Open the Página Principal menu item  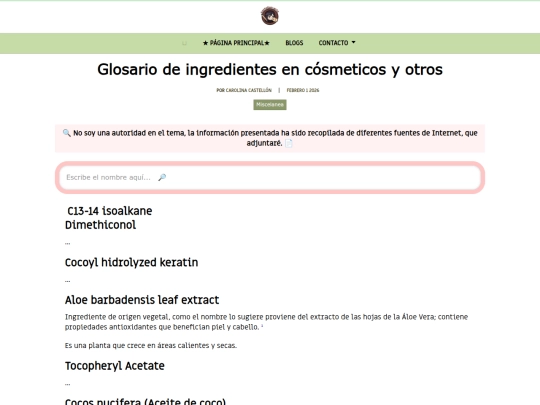[x=236, y=43]
